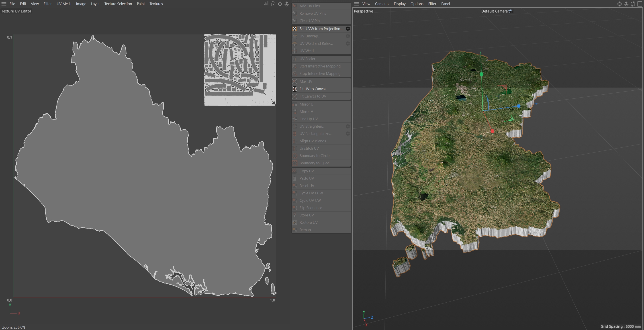Open Set UVW from Projection settings gear

click(x=348, y=29)
